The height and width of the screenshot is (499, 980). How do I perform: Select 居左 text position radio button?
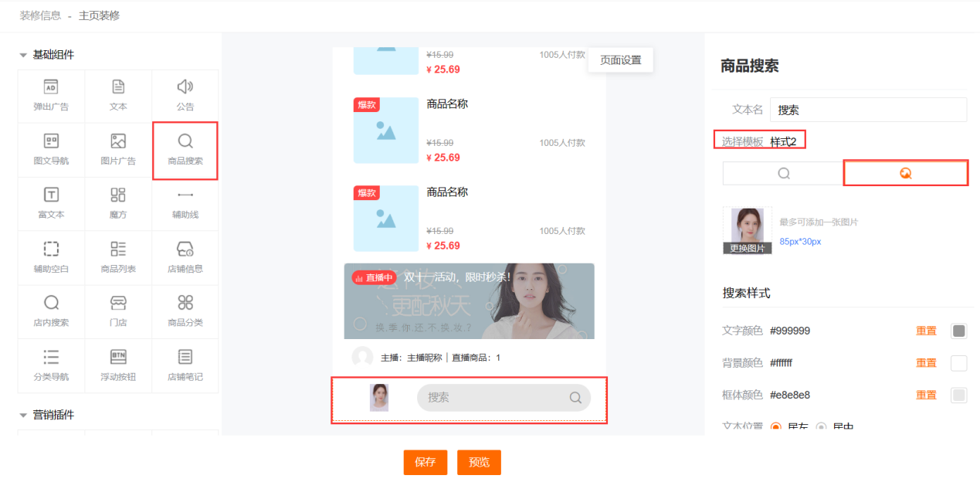(x=776, y=427)
